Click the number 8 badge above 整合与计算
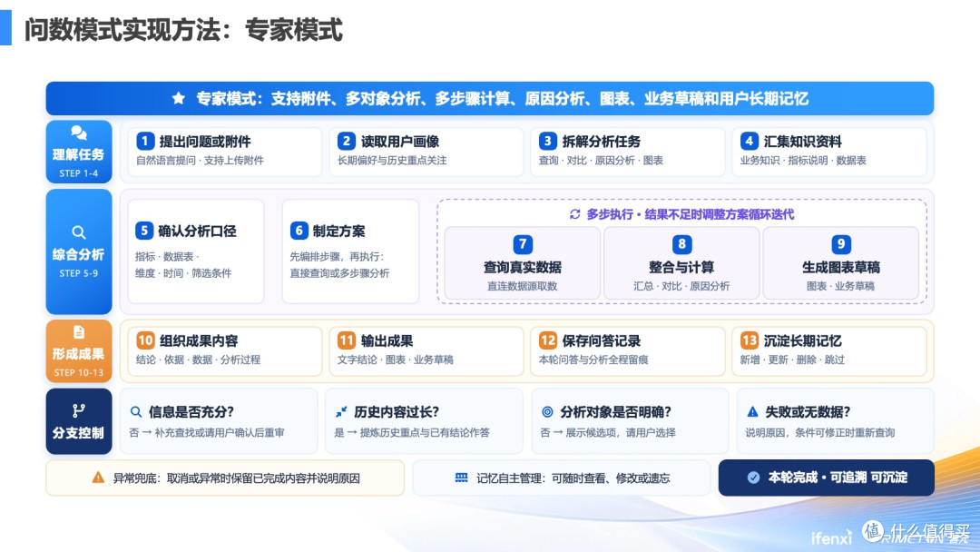The width and height of the screenshot is (980, 552). pyautogui.click(x=681, y=244)
